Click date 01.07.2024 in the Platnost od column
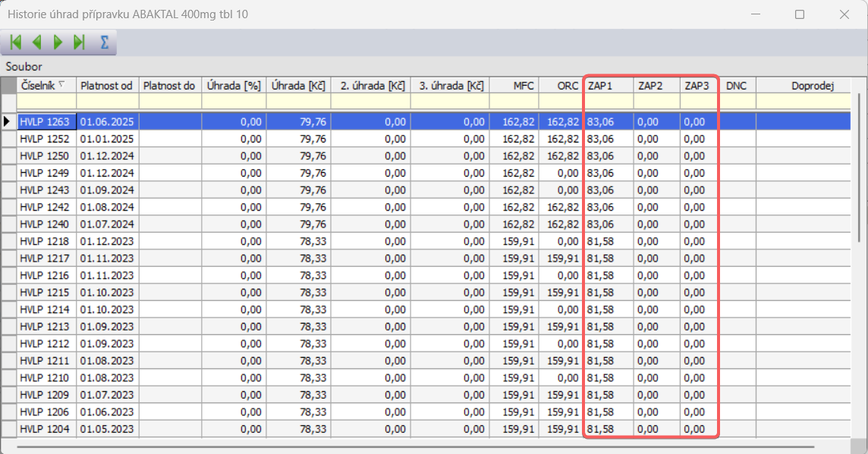 click(108, 224)
